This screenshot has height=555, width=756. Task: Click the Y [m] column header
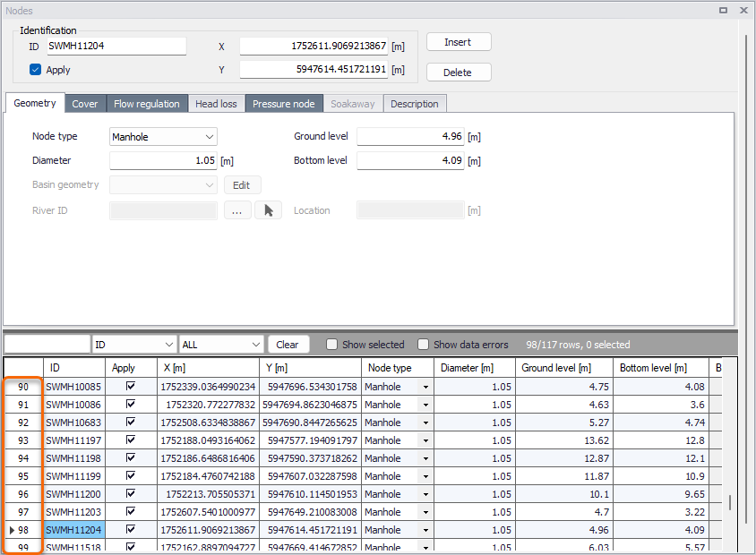311,368
